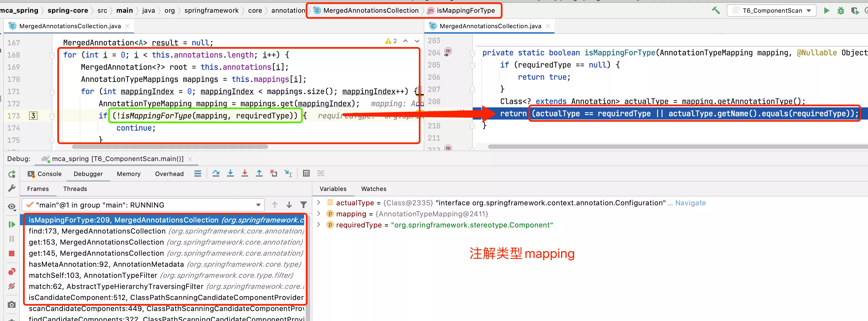
Task: Open Evaluate Expression calculator icon
Action: pyautogui.click(x=306, y=174)
